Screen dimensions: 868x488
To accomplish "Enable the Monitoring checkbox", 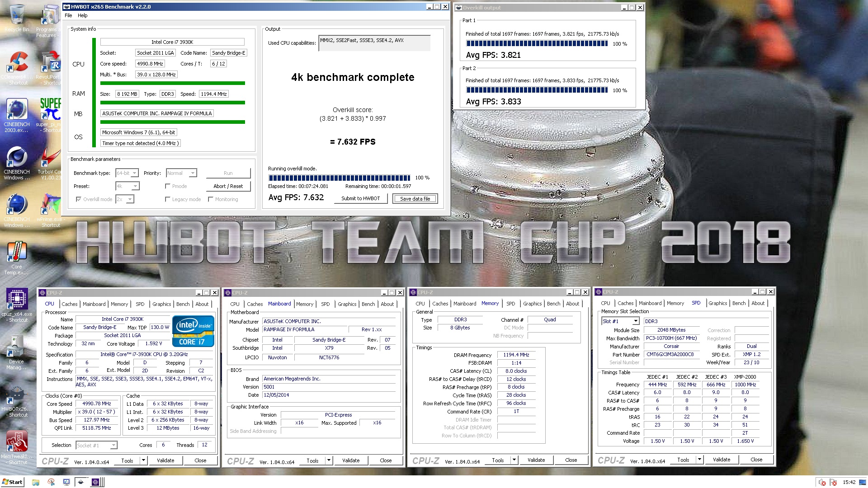I will [x=211, y=199].
